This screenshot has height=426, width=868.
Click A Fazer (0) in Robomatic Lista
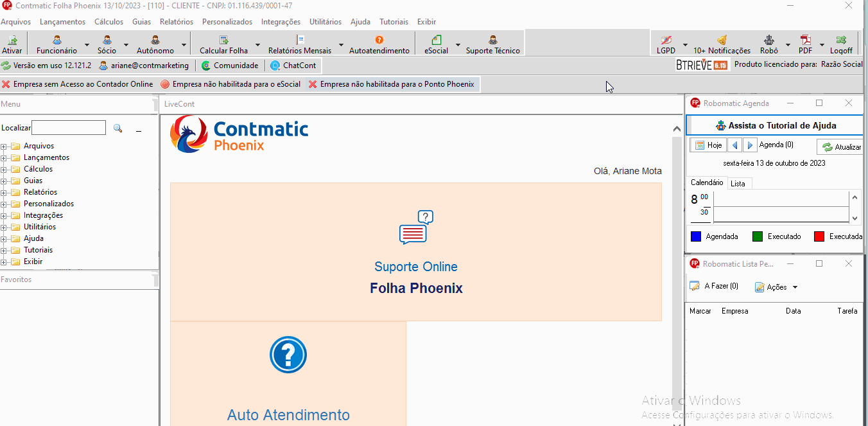[x=714, y=287]
